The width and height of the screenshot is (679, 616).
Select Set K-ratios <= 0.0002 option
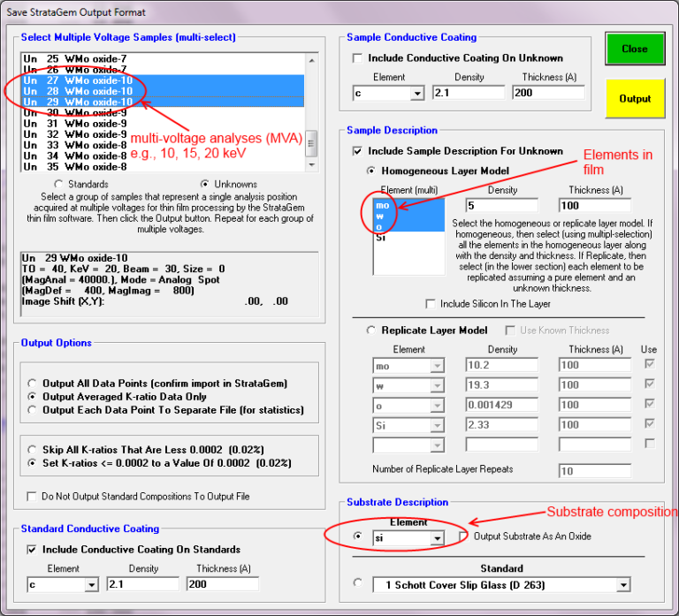click(x=32, y=463)
